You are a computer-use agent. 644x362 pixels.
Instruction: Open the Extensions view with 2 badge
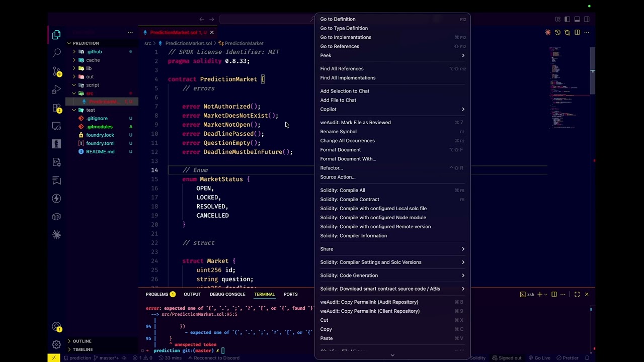56,108
